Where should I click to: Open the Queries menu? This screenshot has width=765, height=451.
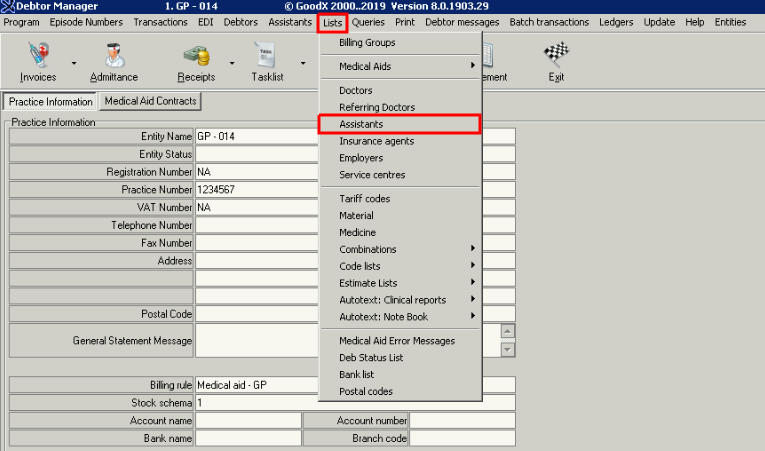(x=368, y=22)
